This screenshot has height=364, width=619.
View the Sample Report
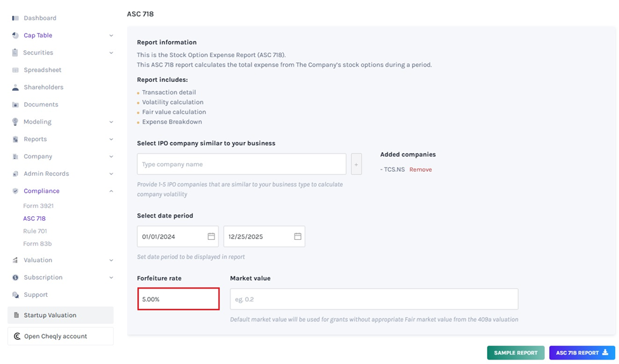pos(516,353)
